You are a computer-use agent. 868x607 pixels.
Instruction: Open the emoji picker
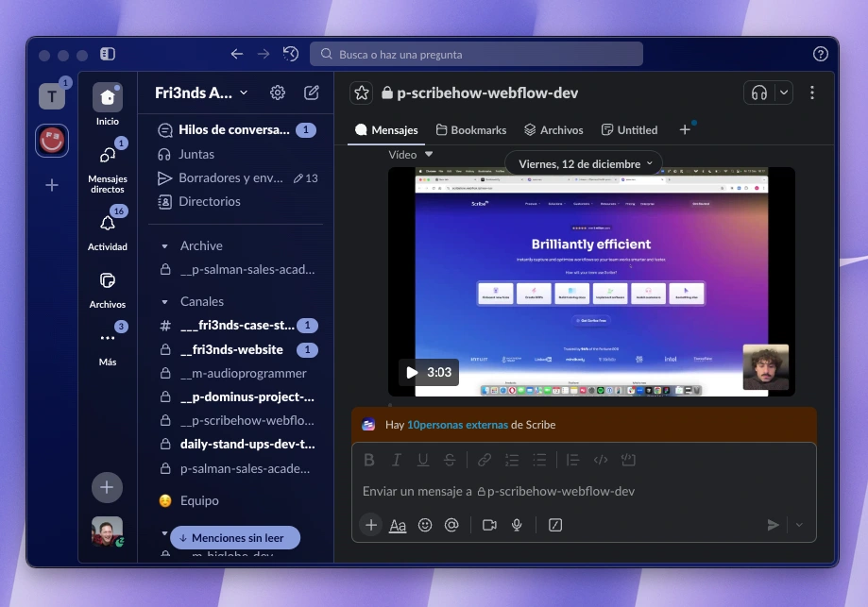point(425,525)
